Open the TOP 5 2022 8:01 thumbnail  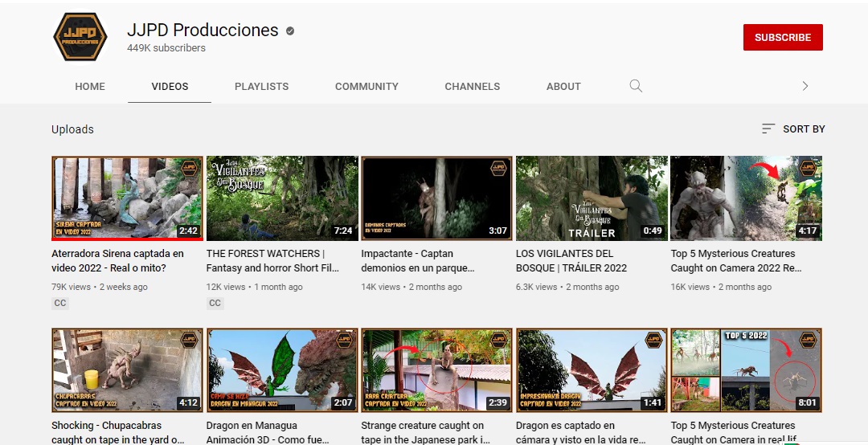coord(746,370)
